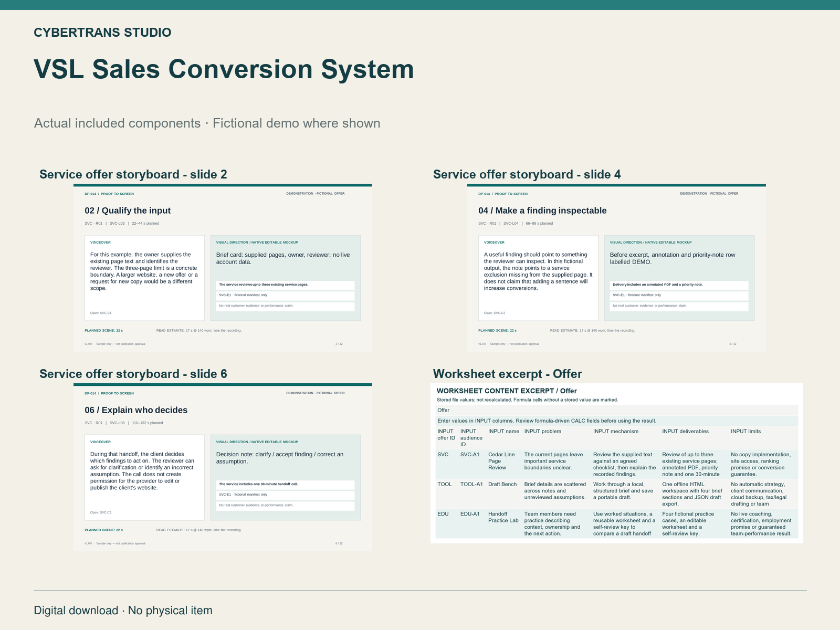The width and height of the screenshot is (840, 630).
Task: Click 'Enter values in INPUT columns' instruction row
Action: pyautogui.click(x=616, y=421)
